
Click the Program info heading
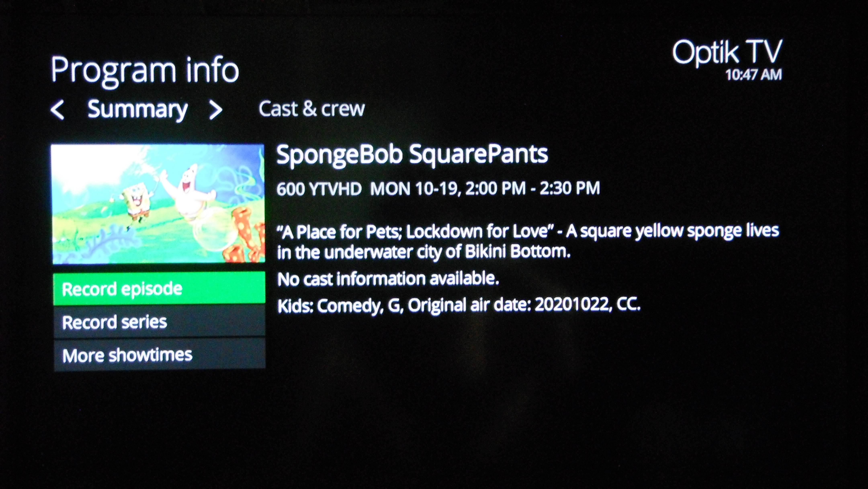point(145,71)
